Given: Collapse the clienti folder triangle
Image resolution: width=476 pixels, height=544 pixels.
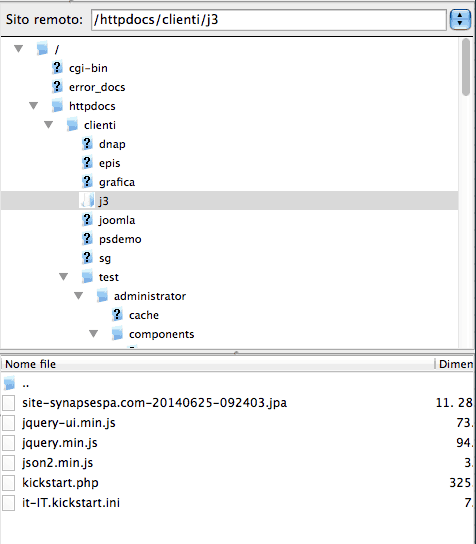Looking at the screenshot, I should [49, 125].
